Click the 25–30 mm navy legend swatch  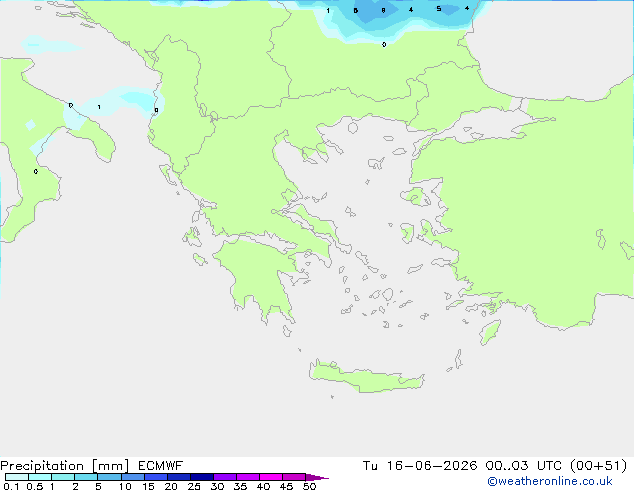(x=202, y=477)
